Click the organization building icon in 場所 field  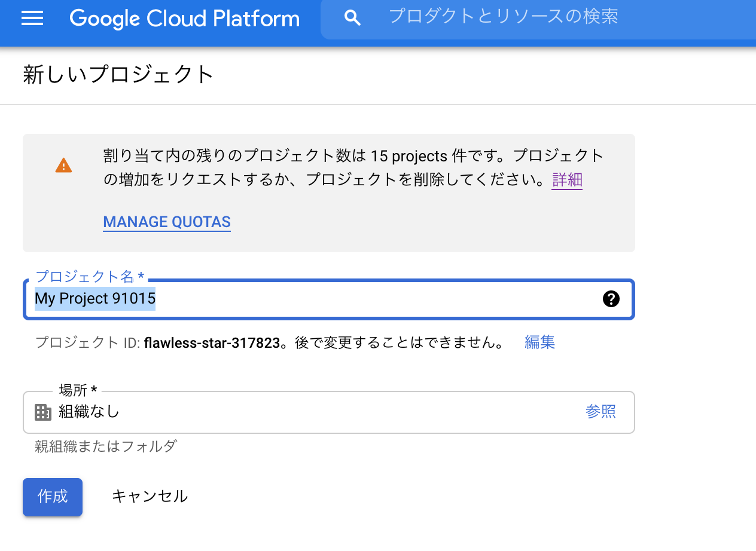coord(42,412)
